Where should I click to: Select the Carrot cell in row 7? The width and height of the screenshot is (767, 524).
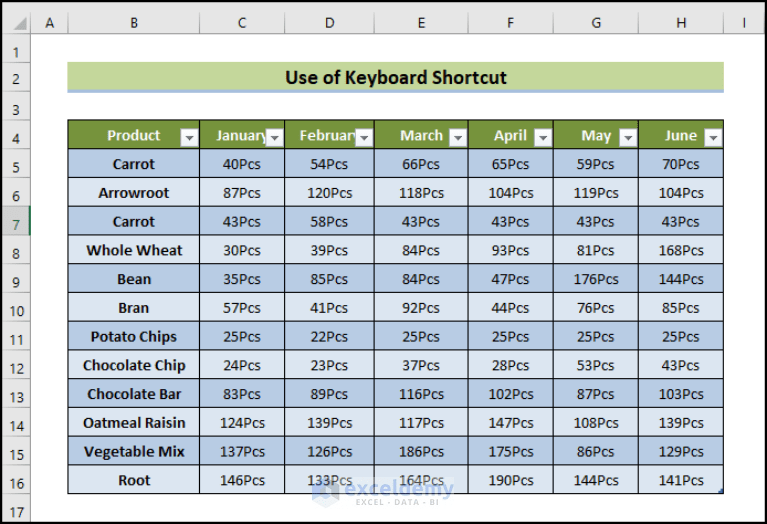tap(134, 222)
